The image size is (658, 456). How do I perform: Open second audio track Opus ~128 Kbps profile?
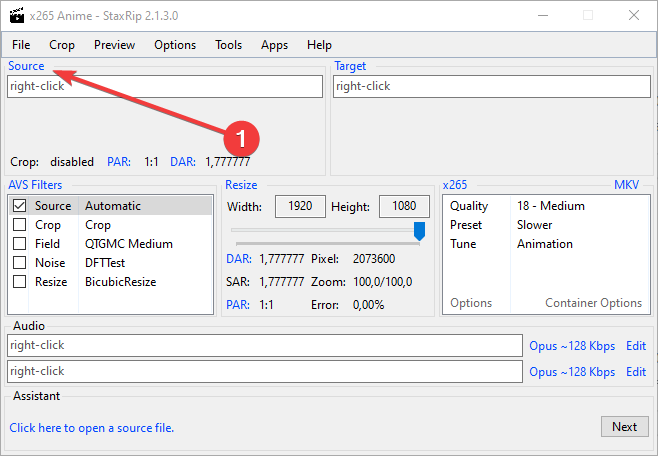coord(572,372)
